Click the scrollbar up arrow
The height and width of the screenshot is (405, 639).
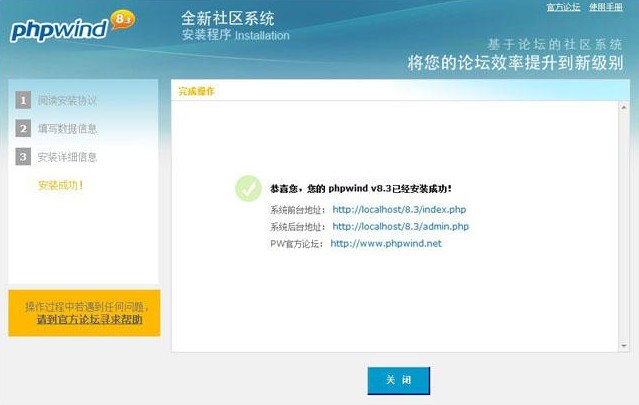tap(624, 108)
